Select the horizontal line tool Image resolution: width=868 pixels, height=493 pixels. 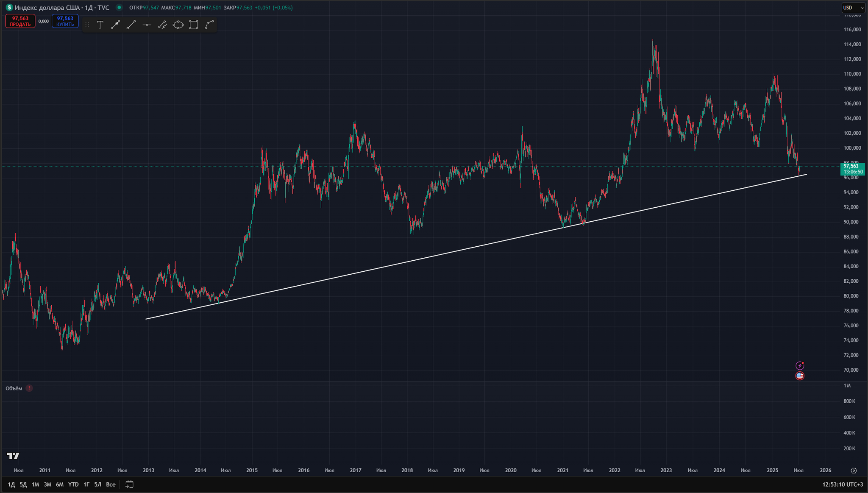(147, 25)
